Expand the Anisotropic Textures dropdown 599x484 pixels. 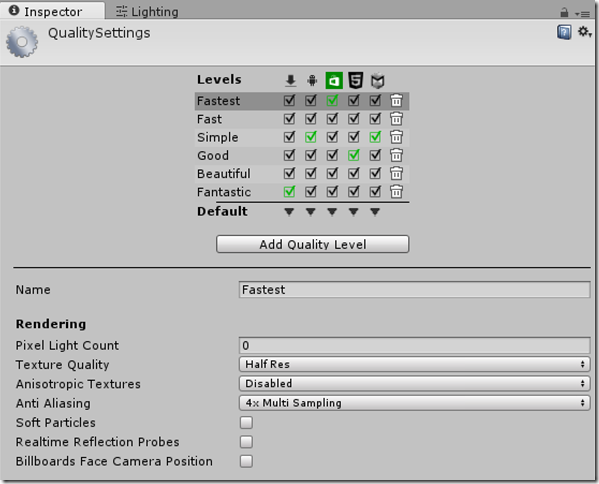414,384
